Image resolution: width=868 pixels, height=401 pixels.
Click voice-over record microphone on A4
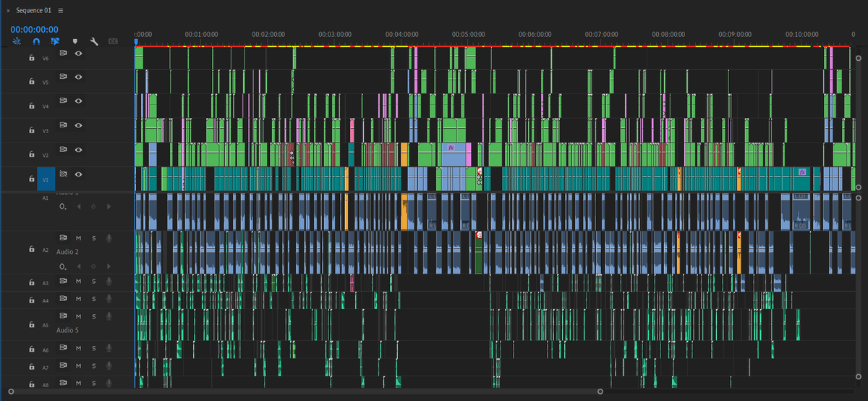[109, 298]
